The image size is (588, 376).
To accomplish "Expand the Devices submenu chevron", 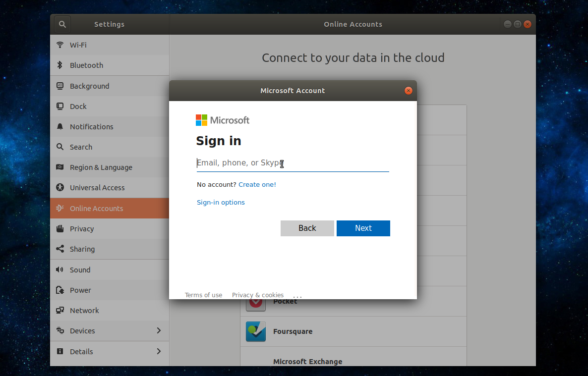I will pos(159,330).
